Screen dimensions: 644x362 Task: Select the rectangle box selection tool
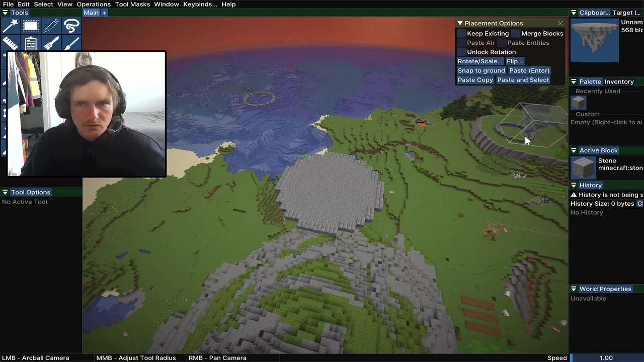(31, 25)
